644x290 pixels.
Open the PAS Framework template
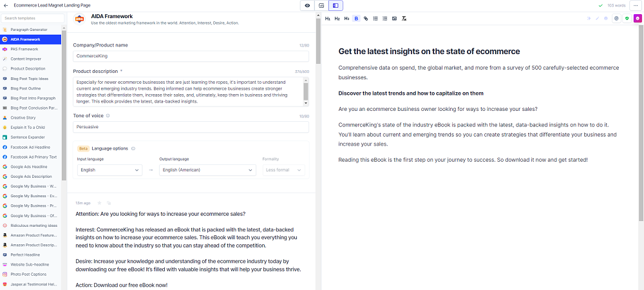point(31,49)
